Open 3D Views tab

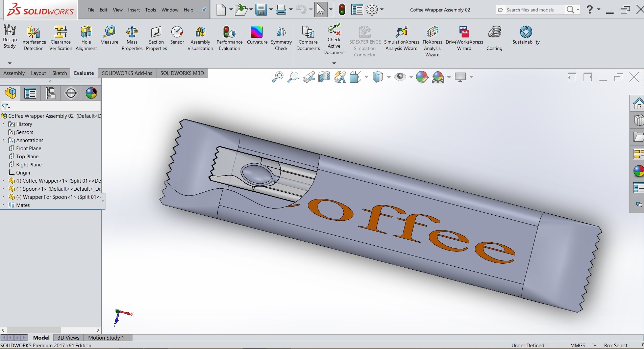68,338
